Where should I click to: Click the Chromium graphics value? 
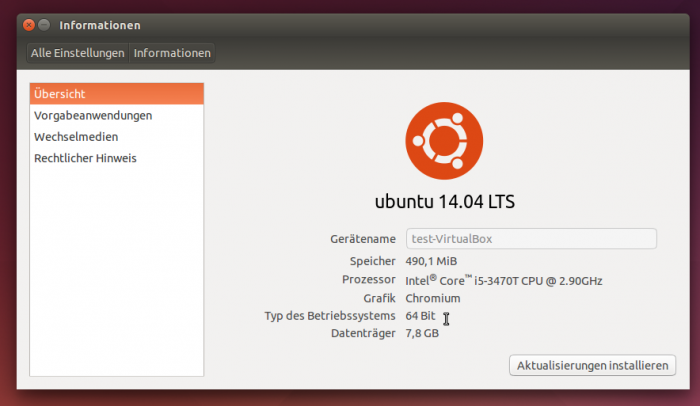coord(433,298)
